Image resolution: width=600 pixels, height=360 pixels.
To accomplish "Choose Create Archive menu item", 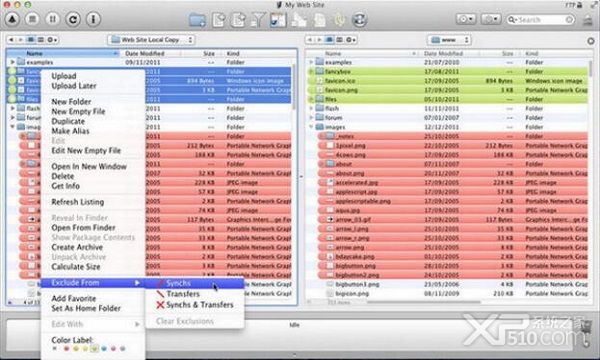I will 77,247.
